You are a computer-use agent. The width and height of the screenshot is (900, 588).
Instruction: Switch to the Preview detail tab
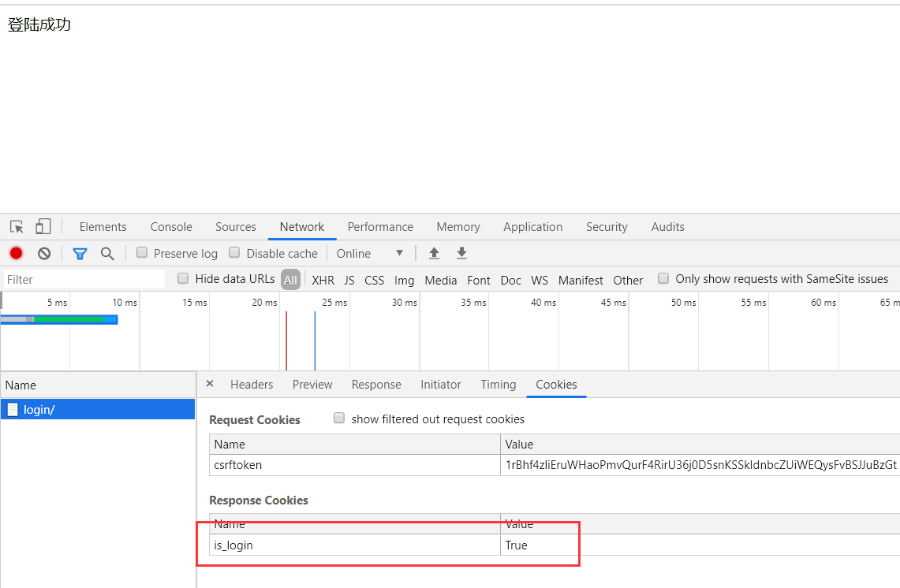tap(312, 385)
